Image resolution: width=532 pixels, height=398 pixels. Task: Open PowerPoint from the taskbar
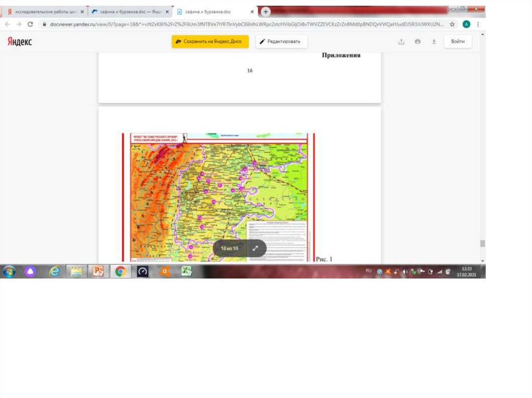click(98, 271)
